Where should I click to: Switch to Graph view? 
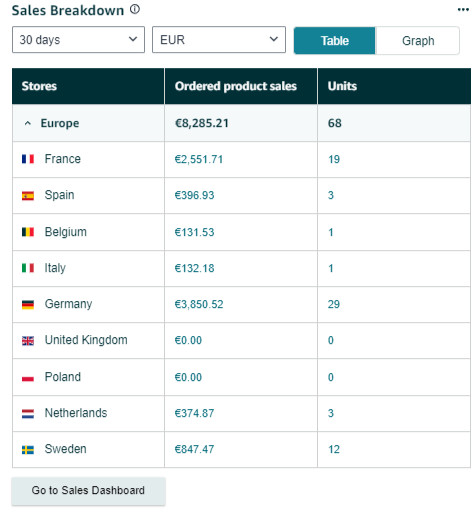coord(418,41)
